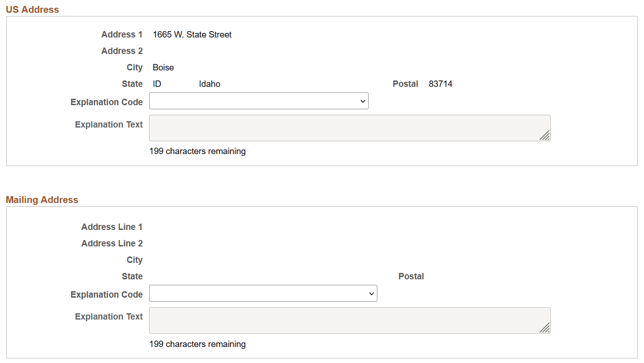This screenshot has width=644, height=363.
Task: Click the Postal value 83714
Action: tap(440, 84)
